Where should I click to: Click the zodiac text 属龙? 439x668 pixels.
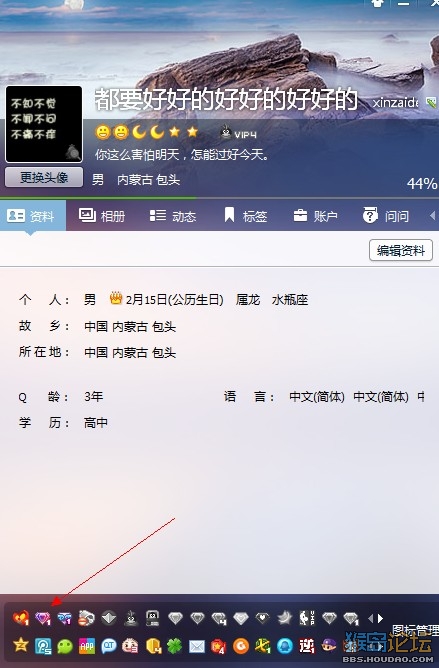coord(248,299)
